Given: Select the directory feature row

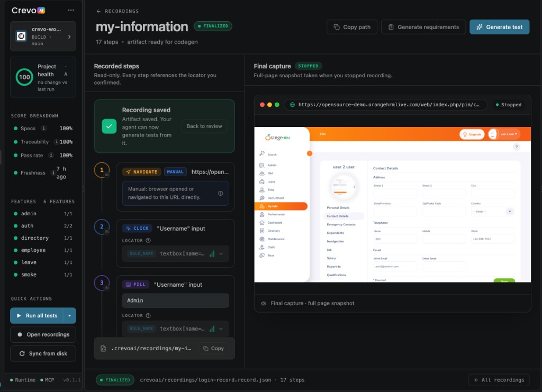Looking at the screenshot, I should click(x=43, y=238).
